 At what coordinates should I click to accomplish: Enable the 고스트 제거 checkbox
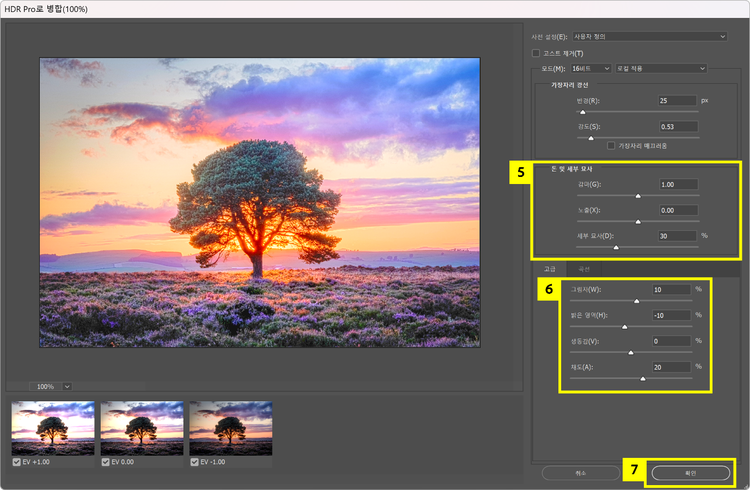point(536,53)
